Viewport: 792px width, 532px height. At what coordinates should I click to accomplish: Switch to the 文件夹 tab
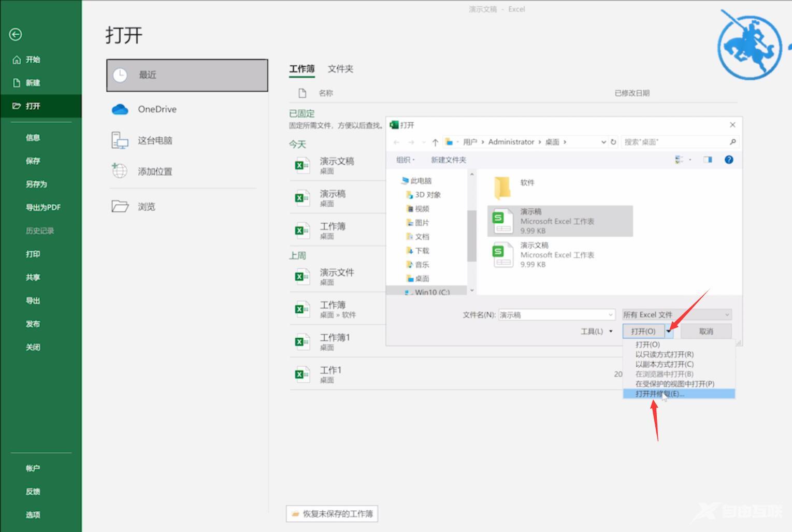pyautogui.click(x=340, y=69)
